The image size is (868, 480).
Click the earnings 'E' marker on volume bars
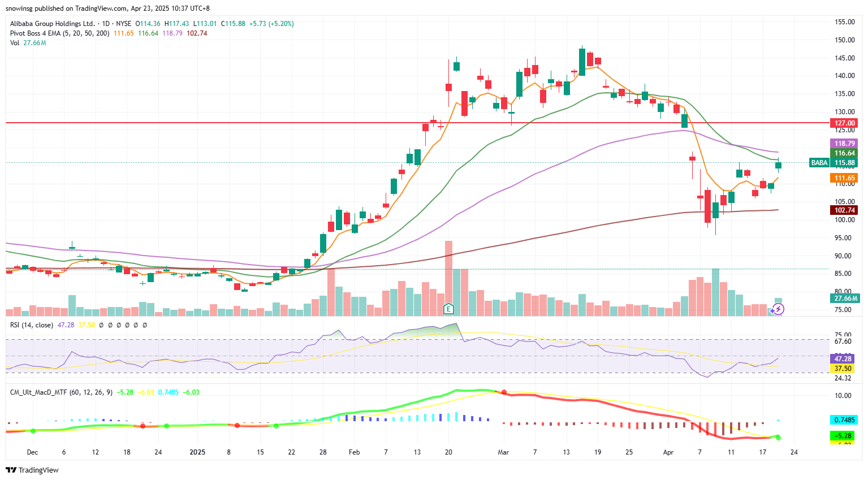pyautogui.click(x=448, y=309)
